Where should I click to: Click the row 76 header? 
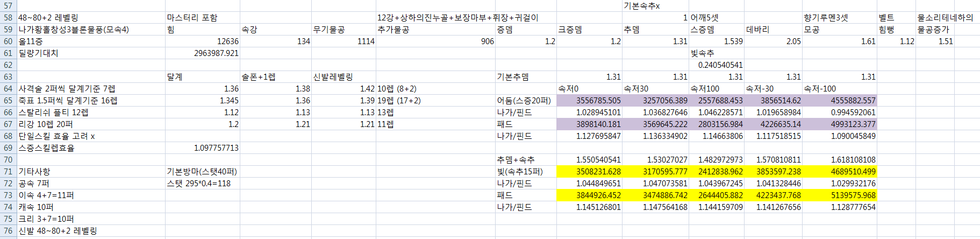8,231
